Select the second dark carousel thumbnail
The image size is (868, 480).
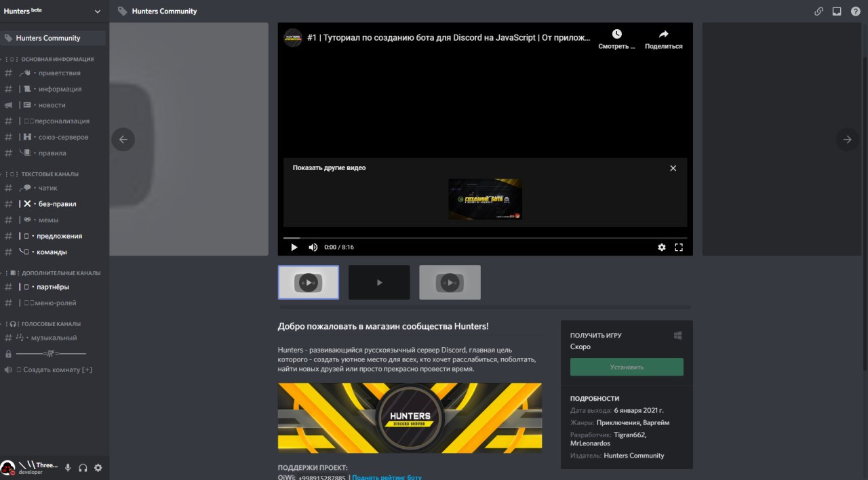[379, 282]
